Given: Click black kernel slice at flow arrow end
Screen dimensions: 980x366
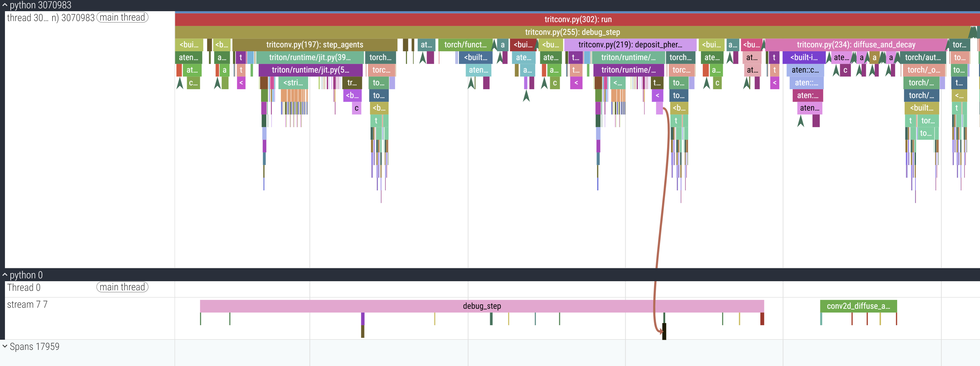Looking at the screenshot, I should (664, 331).
